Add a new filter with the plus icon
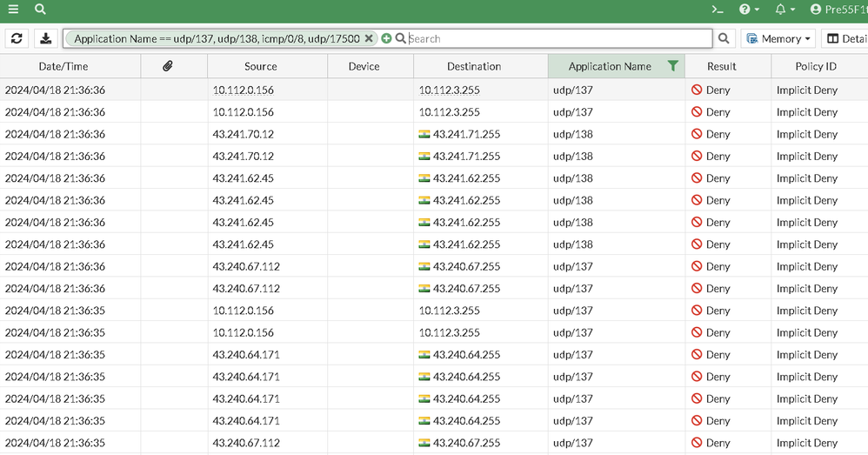The height and width of the screenshot is (455, 868). pyautogui.click(x=386, y=38)
